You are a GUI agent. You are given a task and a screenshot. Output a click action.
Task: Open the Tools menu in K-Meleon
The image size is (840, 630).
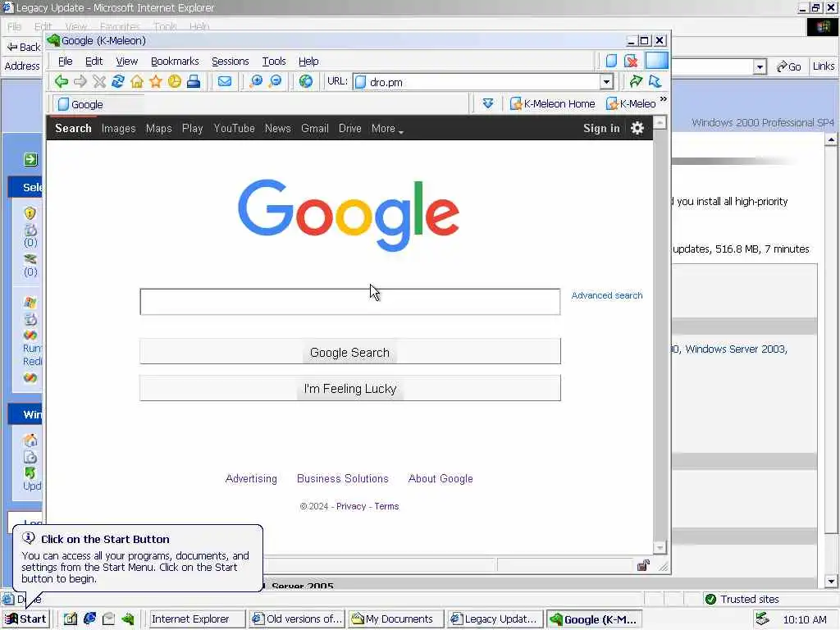[x=274, y=61]
